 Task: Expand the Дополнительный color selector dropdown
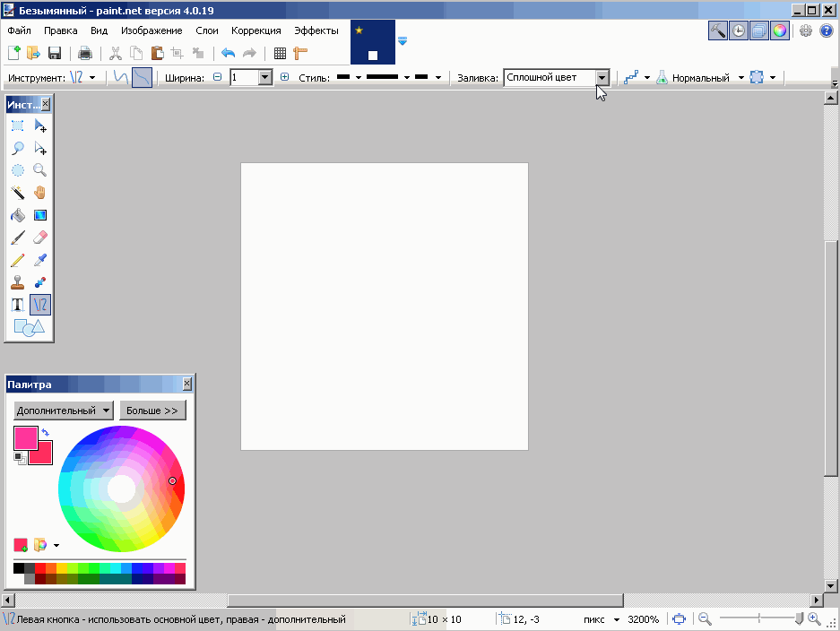click(64, 411)
